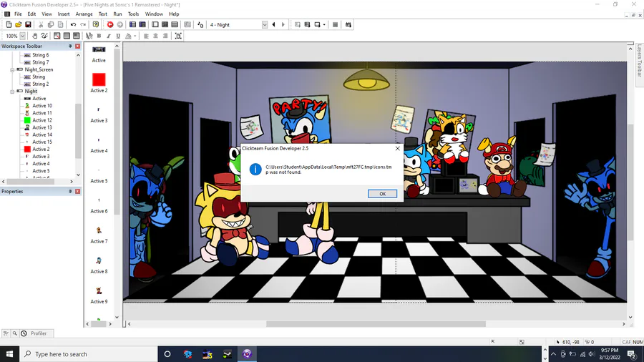Select red Active 2 object thumbnail

tap(99, 79)
